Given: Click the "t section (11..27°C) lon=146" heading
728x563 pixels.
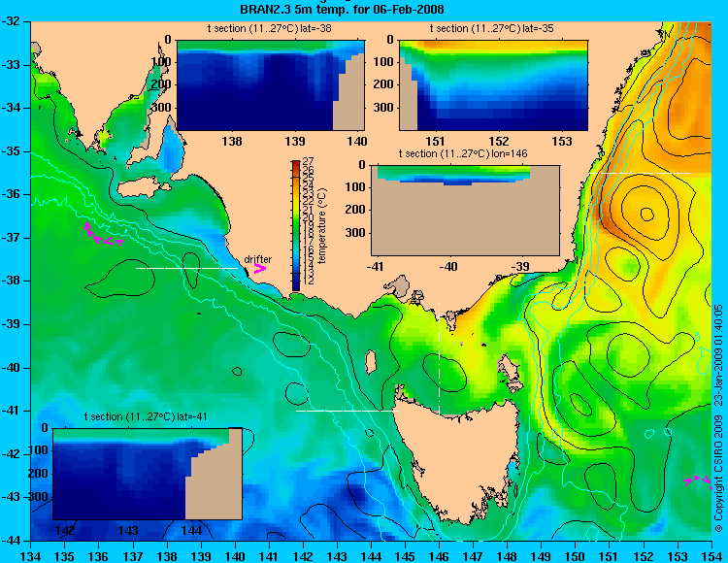Looking at the screenshot, I should click(463, 153).
